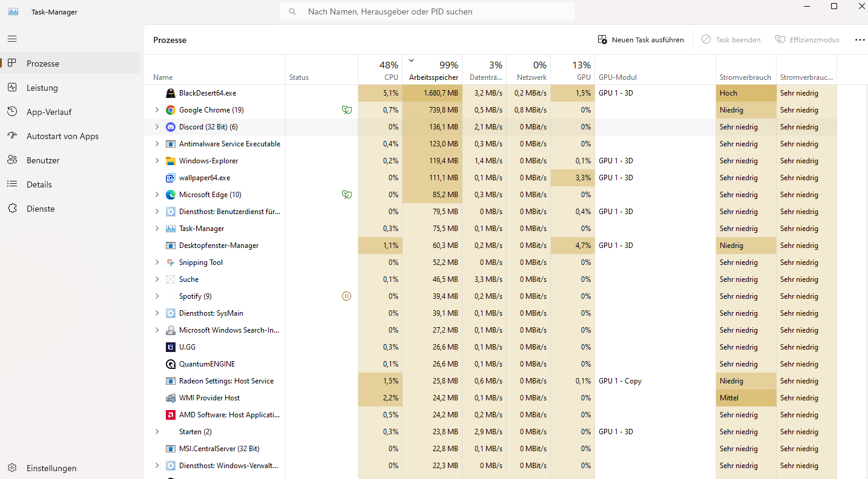Sort by the GPU-Modul column header
The height and width of the screenshot is (479, 868).
point(655,70)
